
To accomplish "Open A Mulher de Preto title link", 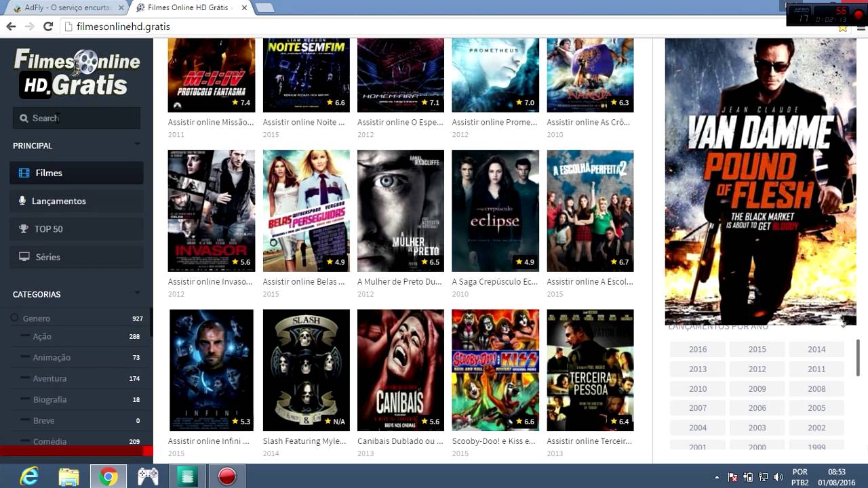I will tap(399, 281).
